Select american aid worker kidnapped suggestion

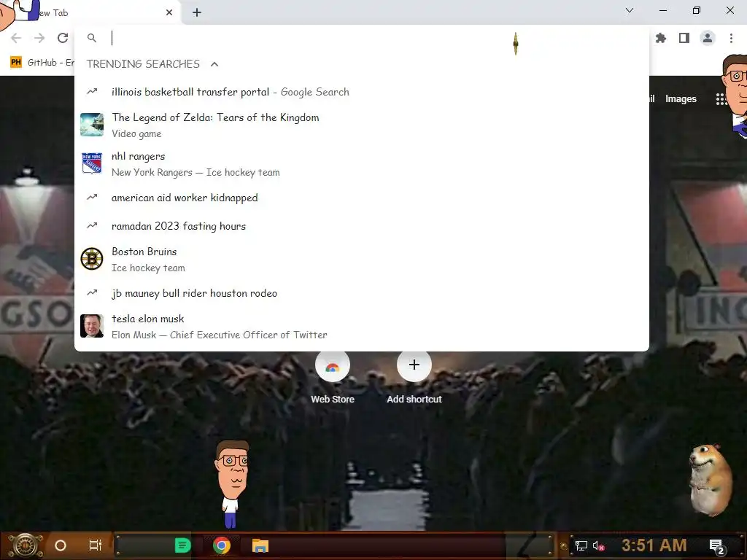click(362, 198)
